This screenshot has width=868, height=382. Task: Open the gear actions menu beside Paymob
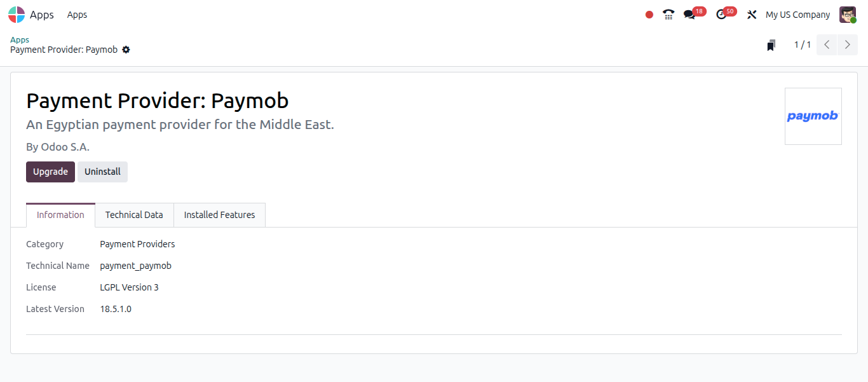126,50
